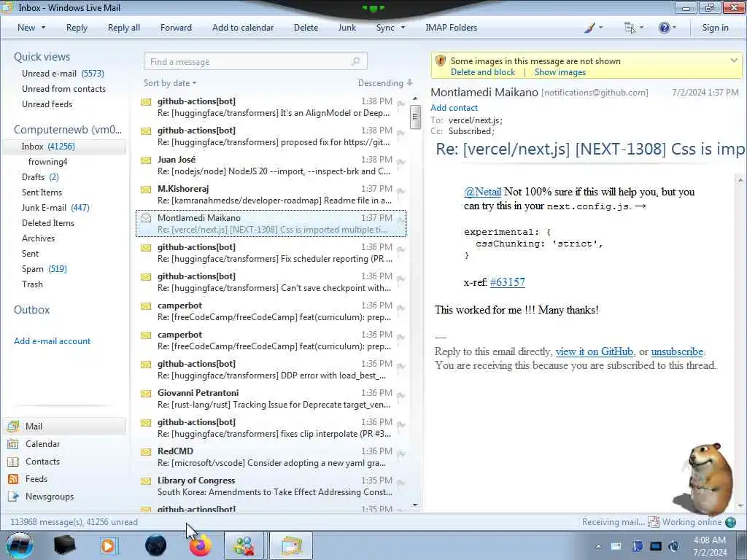Click Add to calendar in toolbar
Image resolution: width=747 pixels, height=560 pixels.
click(243, 28)
